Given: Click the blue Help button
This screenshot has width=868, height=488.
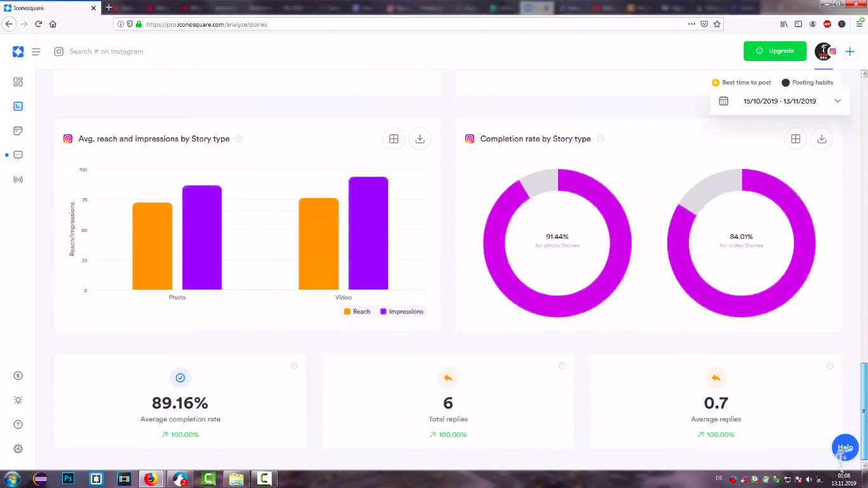Looking at the screenshot, I should (844, 447).
